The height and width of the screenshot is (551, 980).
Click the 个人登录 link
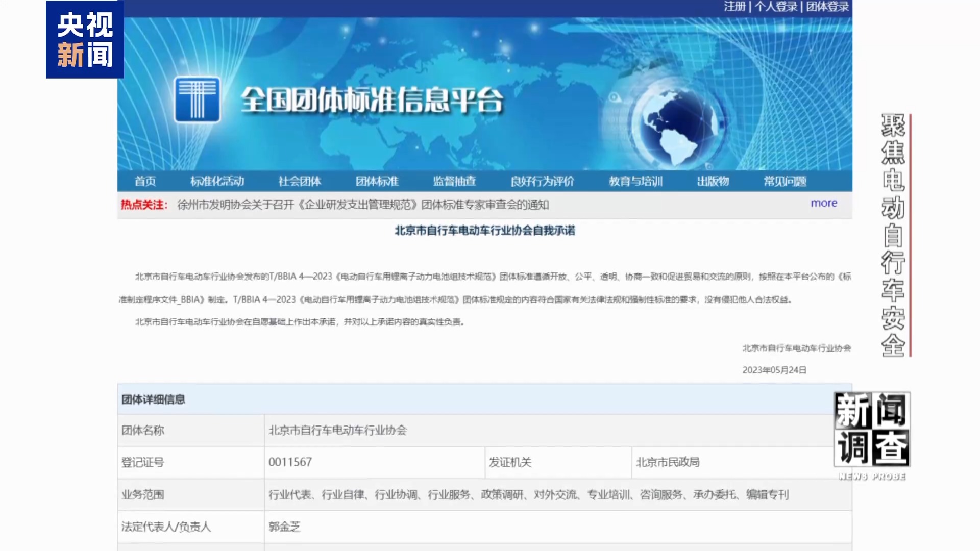click(x=776, y=7)
